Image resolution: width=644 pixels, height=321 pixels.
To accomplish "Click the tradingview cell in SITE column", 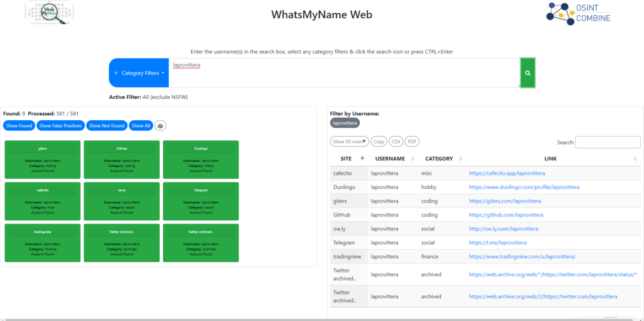I will tap(348, 256).
